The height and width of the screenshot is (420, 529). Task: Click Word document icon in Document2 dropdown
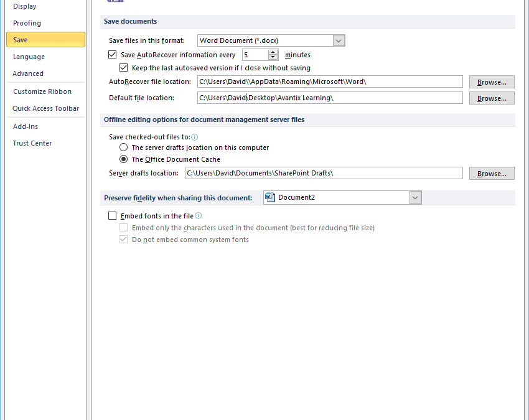point(270,197)
